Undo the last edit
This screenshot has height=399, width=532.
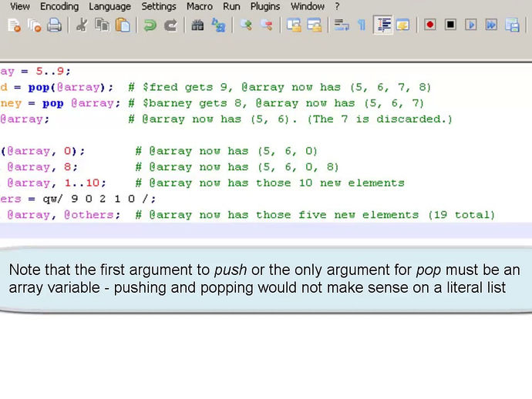[x=150, y=25]
